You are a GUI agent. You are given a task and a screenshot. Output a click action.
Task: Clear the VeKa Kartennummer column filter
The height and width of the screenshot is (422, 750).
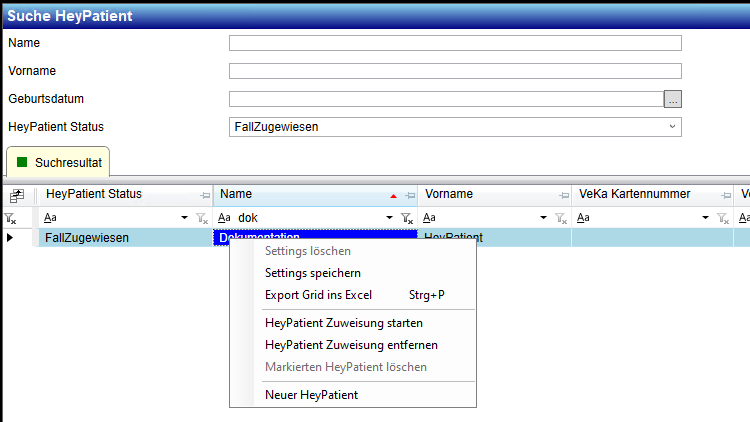(x=723, y=219)
